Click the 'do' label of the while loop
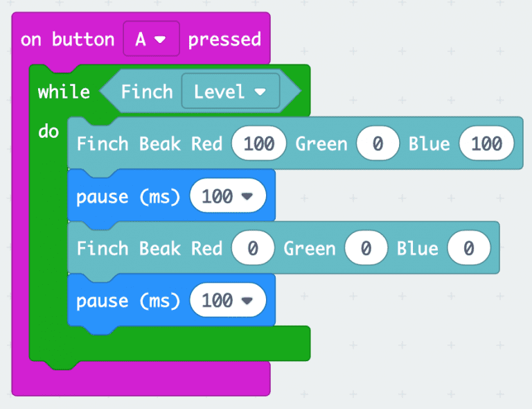This screenshot has height=409, width=532. 48,132
